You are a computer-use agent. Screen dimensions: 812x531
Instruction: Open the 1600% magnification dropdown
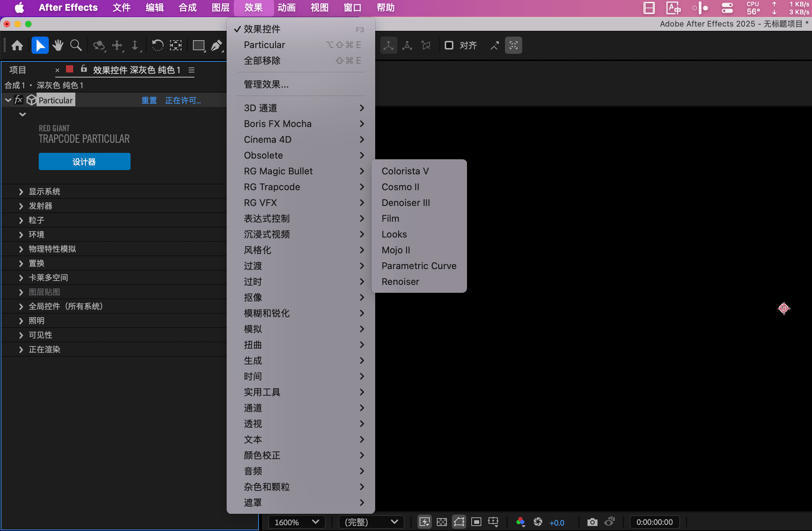click(297, 522)
